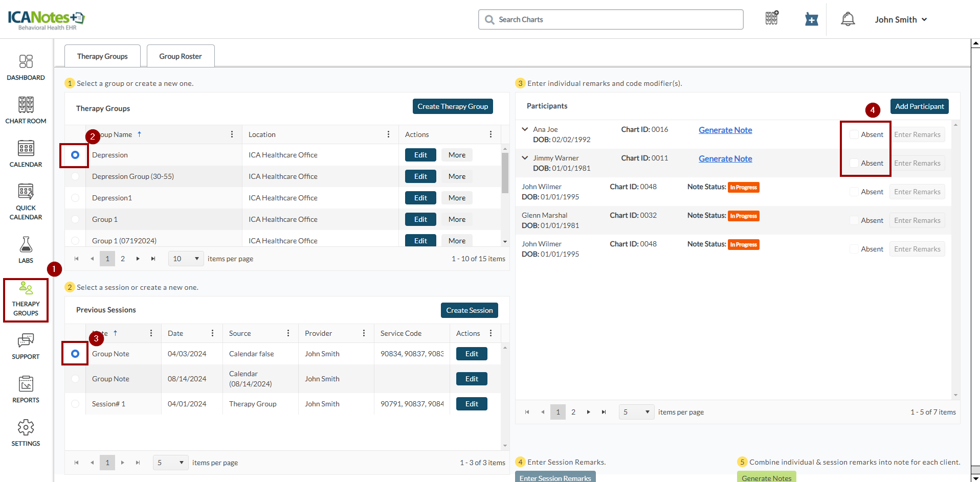Select the Session# 1 radio button

coord(75,404)
